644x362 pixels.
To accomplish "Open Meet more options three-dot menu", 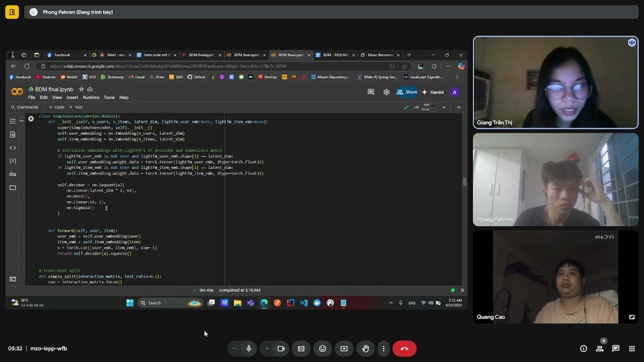I will pyautogui.click(x=383, y=348).
